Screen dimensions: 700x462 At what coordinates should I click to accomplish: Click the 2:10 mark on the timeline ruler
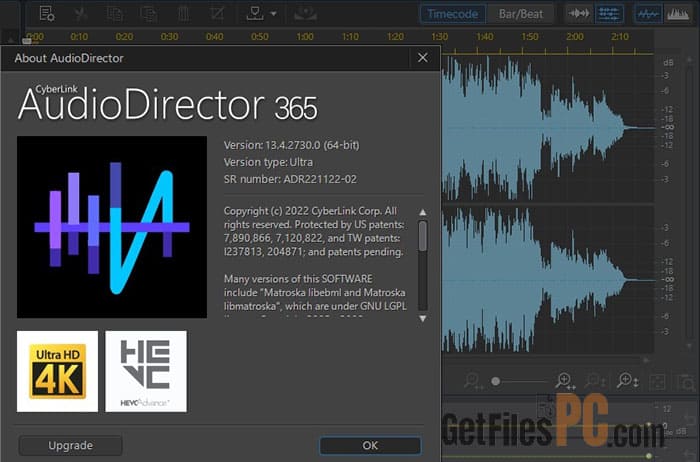620,37
